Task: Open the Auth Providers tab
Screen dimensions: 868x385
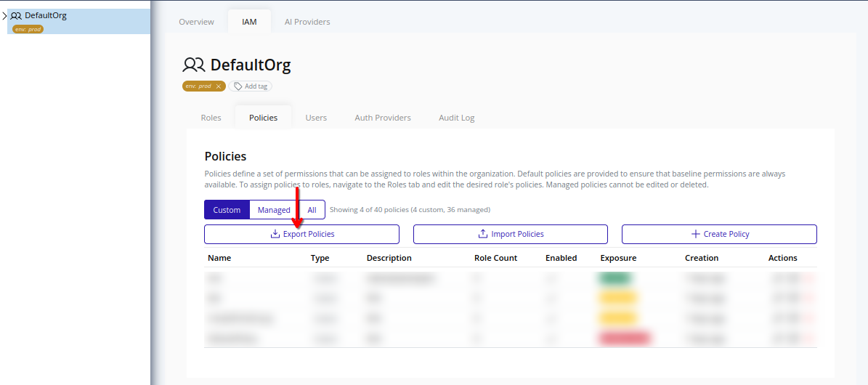Action: click(382, 118)
